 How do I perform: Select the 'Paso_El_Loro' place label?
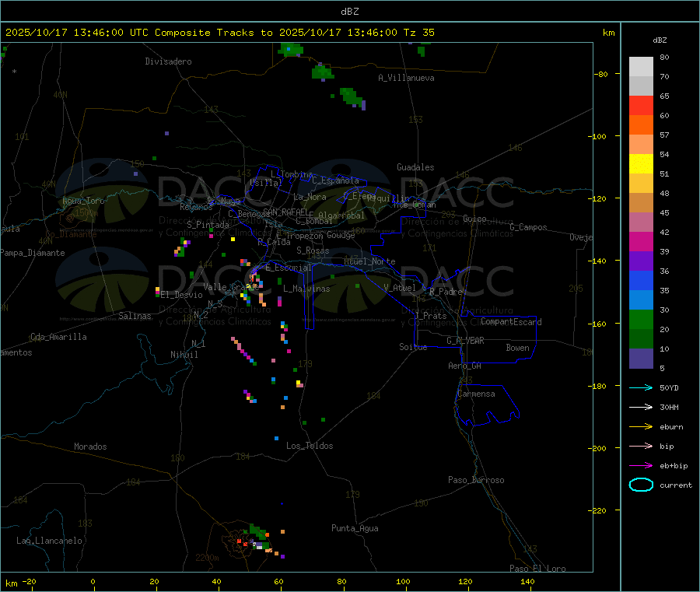[x=537, y=569]
